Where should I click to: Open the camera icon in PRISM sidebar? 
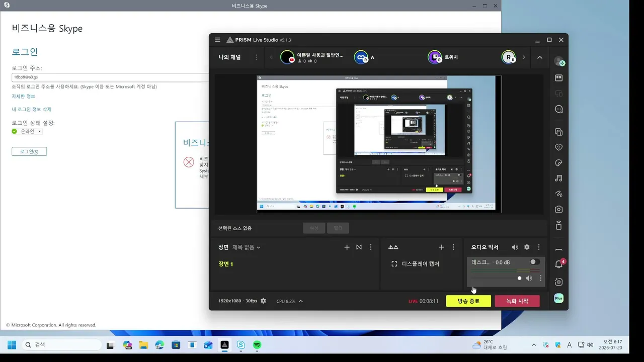(x=558, y=209)
